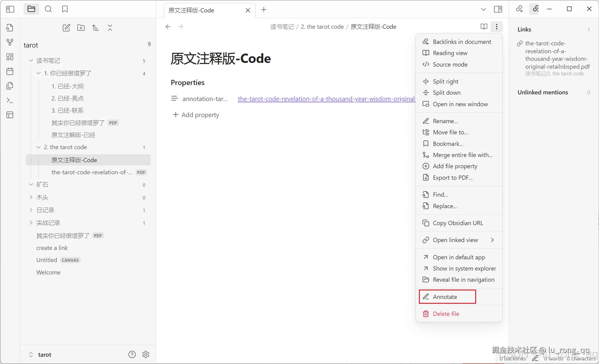Collapse the 读书笔记 folder

tap(31, 61)
